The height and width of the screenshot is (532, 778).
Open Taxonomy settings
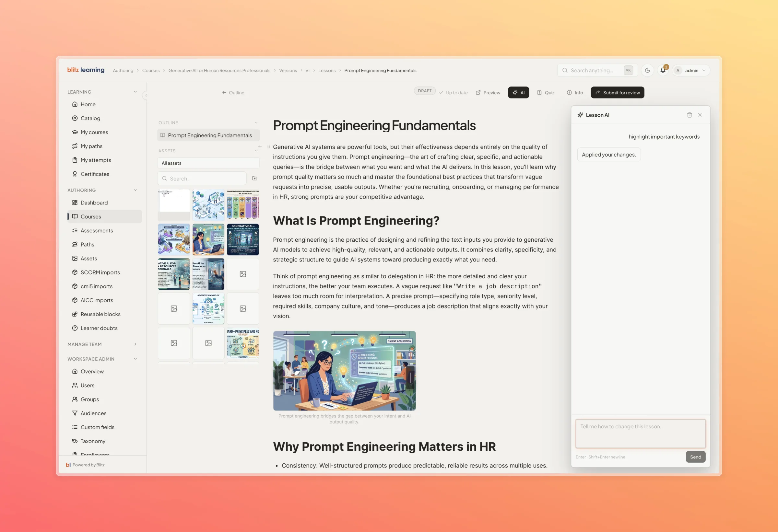pos(104,441)
